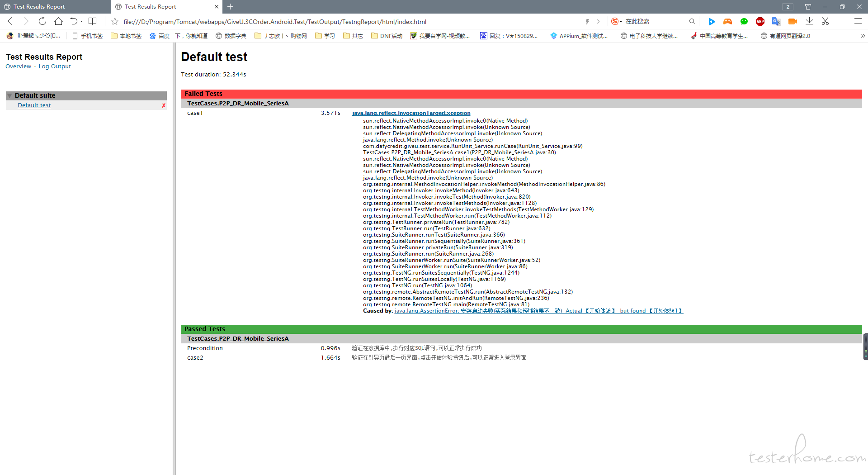This screenshot has width=868, height=475.
Task: Open the downloads arrow icon
Action: (x=809, y=21)
